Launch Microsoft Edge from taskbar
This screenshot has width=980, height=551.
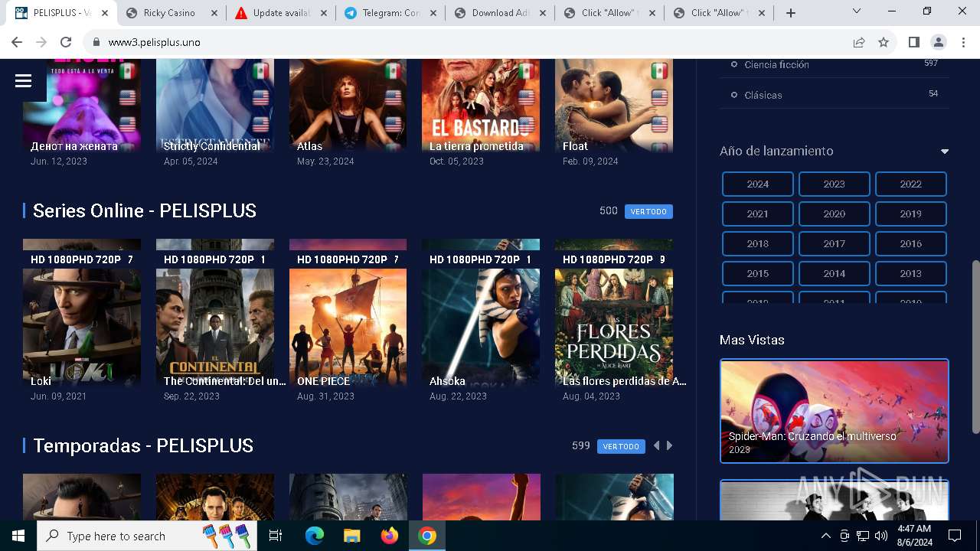(315, 536)
